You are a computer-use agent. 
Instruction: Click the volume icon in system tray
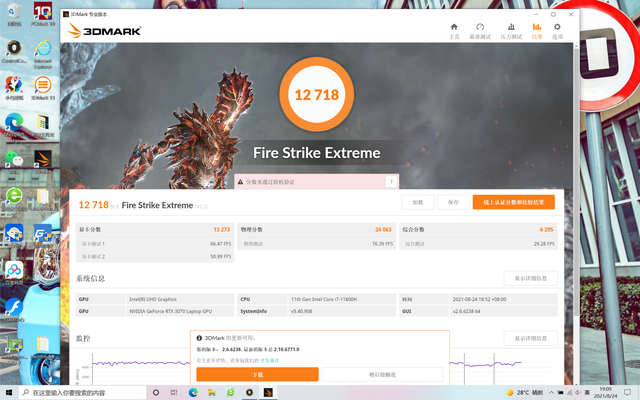point(578,392)
